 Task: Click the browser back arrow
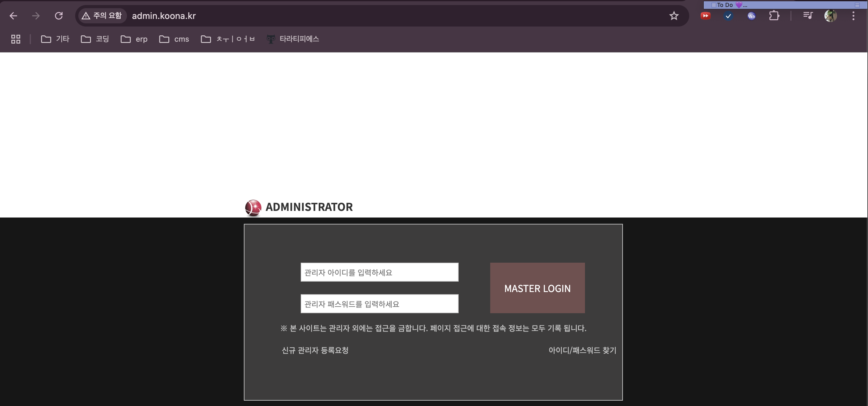[x=13, y=16]
